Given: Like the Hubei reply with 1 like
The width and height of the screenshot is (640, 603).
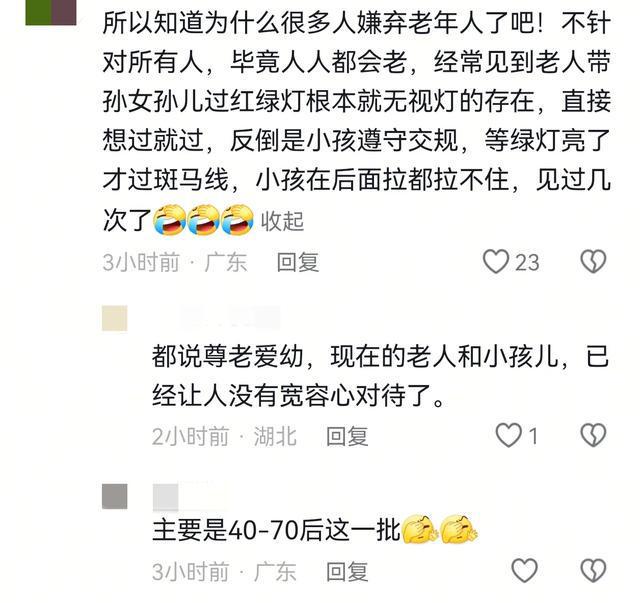Looking at the screenshot, I should pos(508,435).
